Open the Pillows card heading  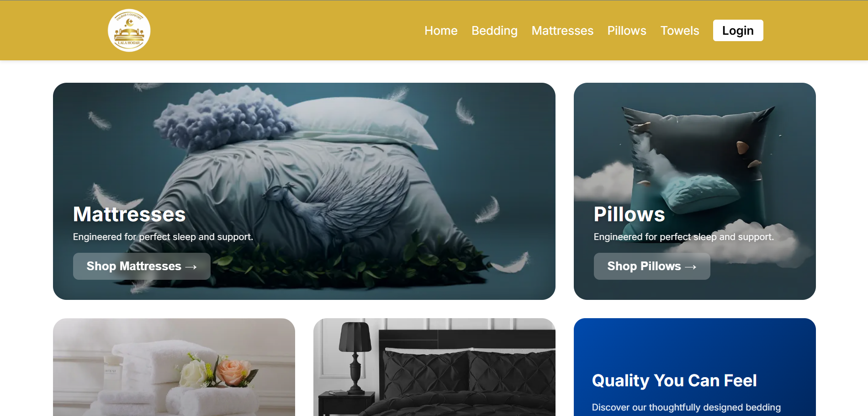[x=629, y=214]
